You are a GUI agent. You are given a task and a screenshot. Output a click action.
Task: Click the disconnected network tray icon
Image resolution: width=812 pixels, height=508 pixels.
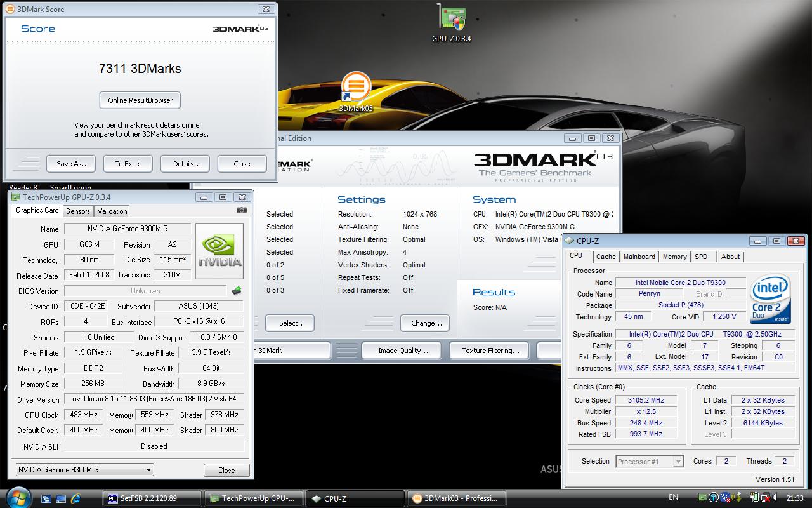pos(766,497)
